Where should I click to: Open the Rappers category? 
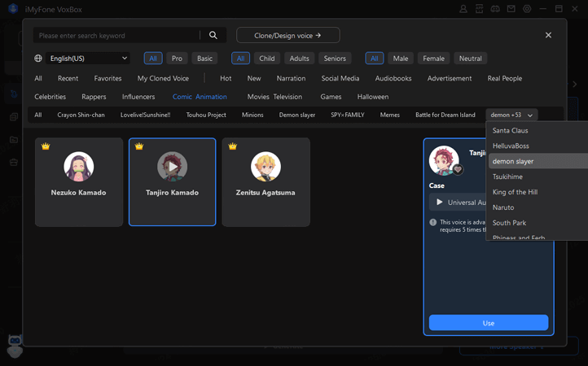click(94, 97)
